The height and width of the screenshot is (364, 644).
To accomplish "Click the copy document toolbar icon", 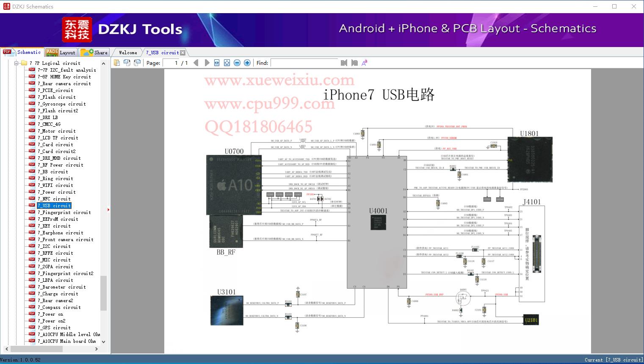I will pyautogui.click(x=116, y=63).
